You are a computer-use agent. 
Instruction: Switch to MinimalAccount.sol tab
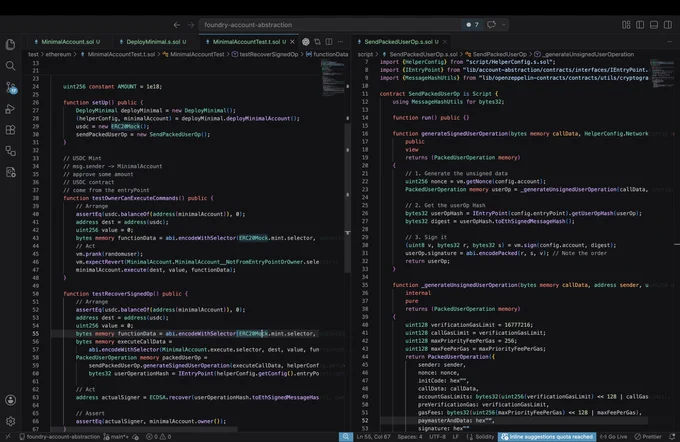coord(67,42)
